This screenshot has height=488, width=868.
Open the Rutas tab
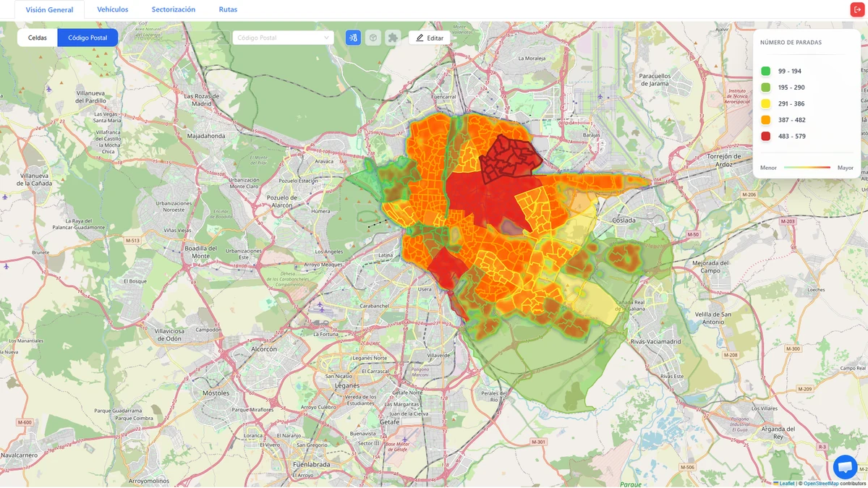[x=228, y=9]
